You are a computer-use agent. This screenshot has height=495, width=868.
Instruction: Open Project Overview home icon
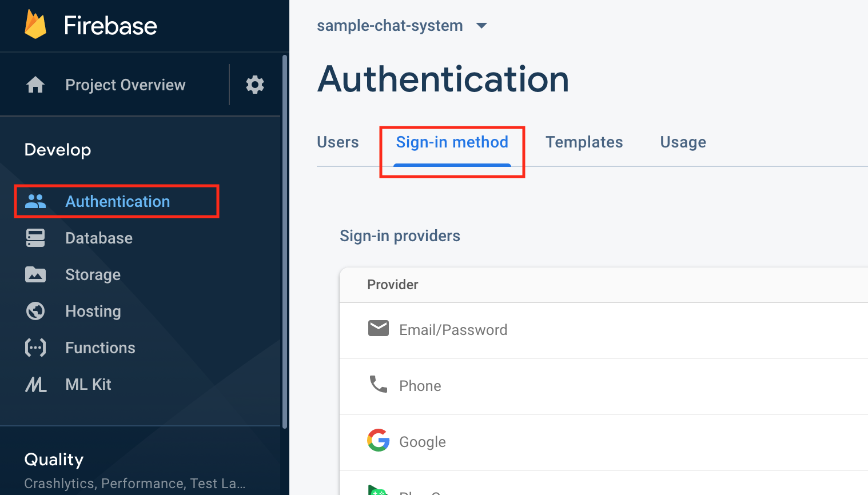[x=35, y=85]
